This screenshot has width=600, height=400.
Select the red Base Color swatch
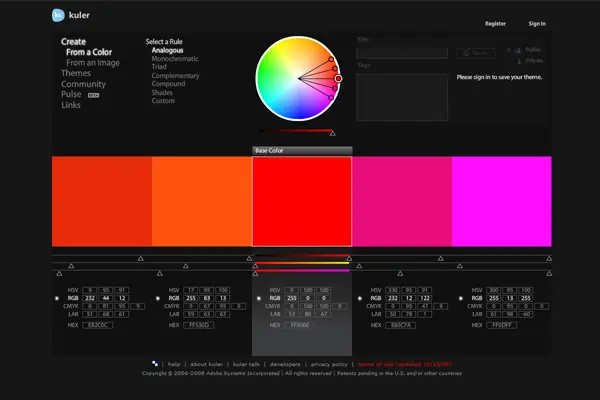point(301,201)
